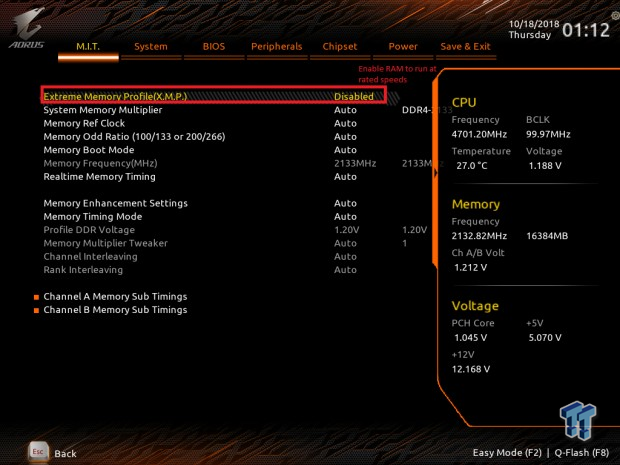Select System Memory Multiplier row

(x=103, y=110)
